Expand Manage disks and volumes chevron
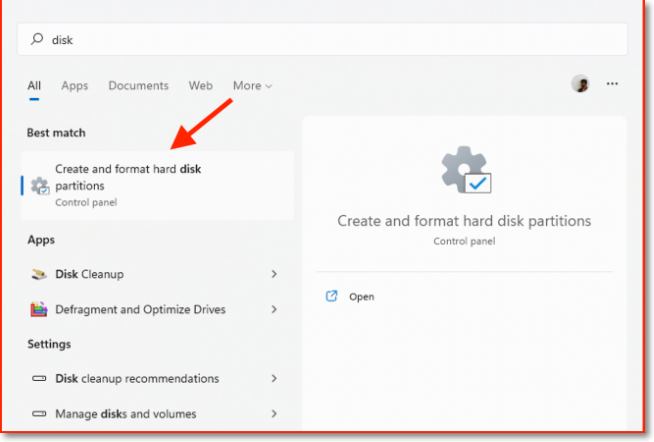Image resolution: width=654 pixels, height=442 pixels. (x=274, y=414)
